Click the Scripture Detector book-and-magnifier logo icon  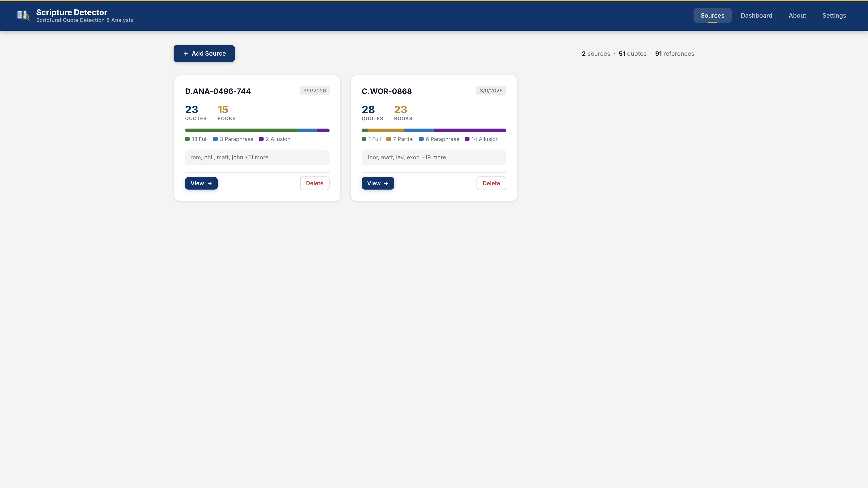[23, 16]
